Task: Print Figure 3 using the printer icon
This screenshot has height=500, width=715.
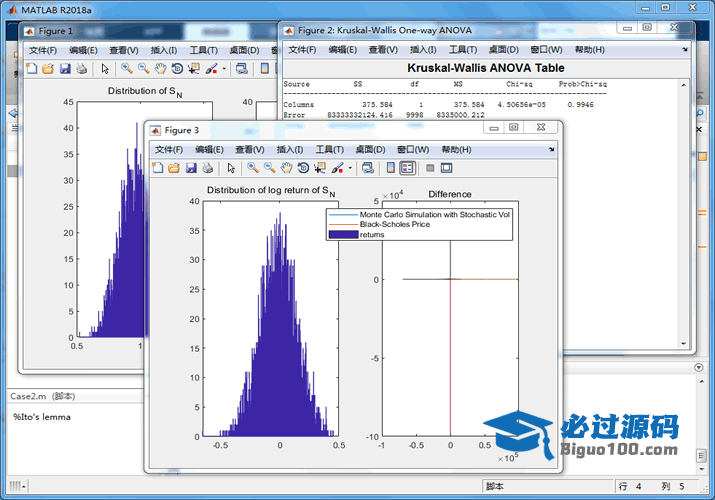Action: coord(207,168)
